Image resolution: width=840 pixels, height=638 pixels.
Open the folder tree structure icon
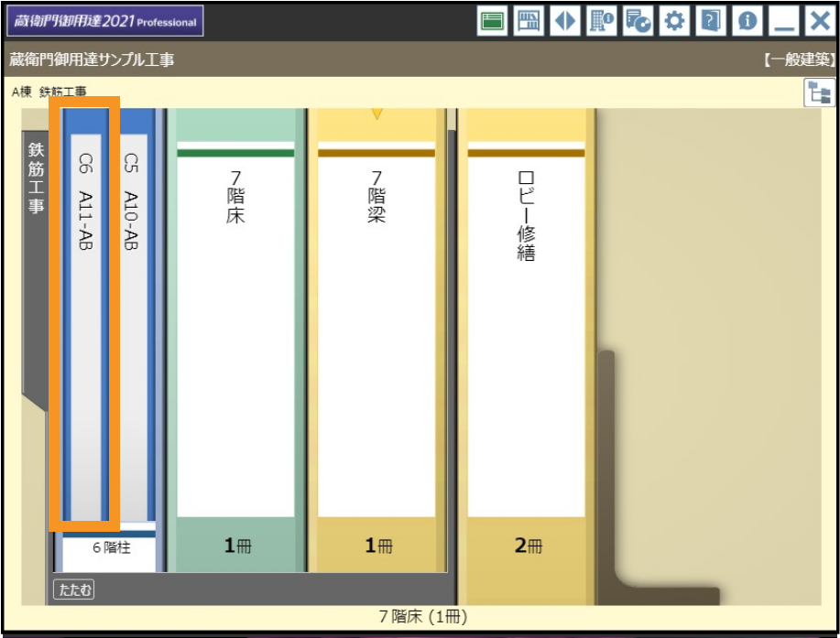pos(818,92)
